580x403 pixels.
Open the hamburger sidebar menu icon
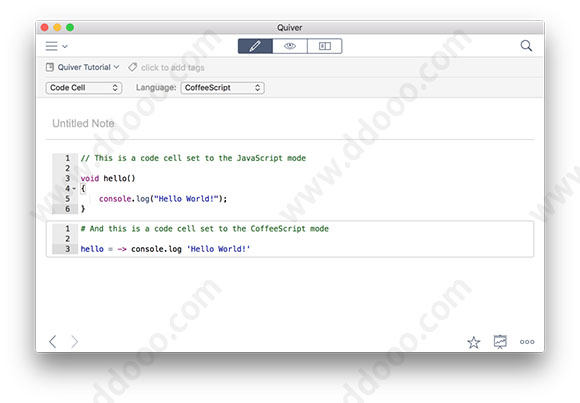point(51,46)
